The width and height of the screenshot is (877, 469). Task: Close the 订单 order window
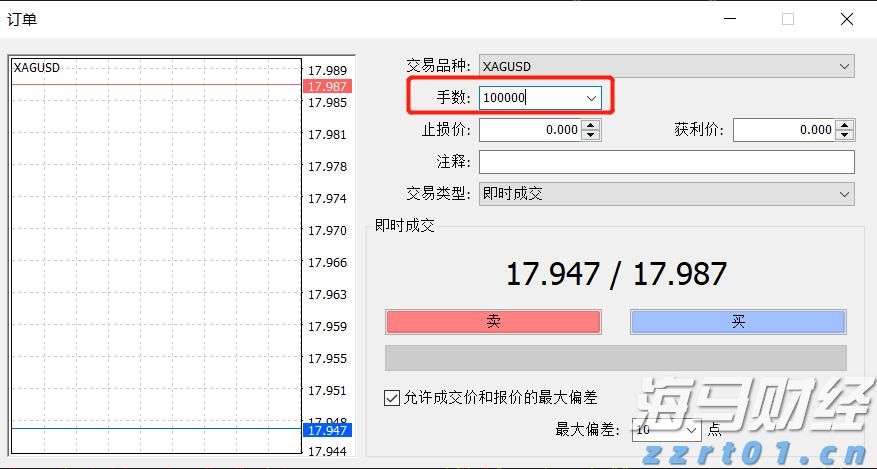pos(847,19)
